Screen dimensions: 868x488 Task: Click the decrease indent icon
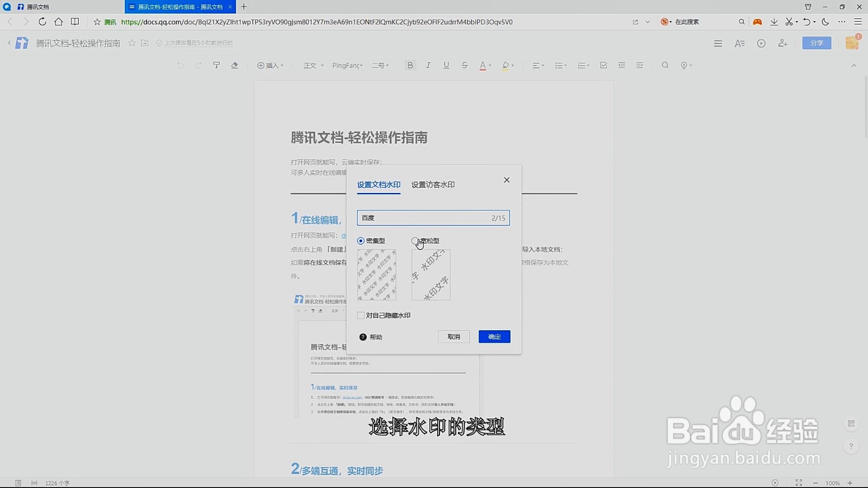(622, 66)
